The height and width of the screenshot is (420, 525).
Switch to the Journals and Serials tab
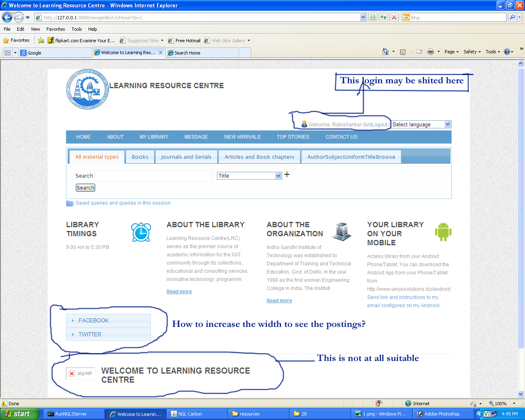186,157
